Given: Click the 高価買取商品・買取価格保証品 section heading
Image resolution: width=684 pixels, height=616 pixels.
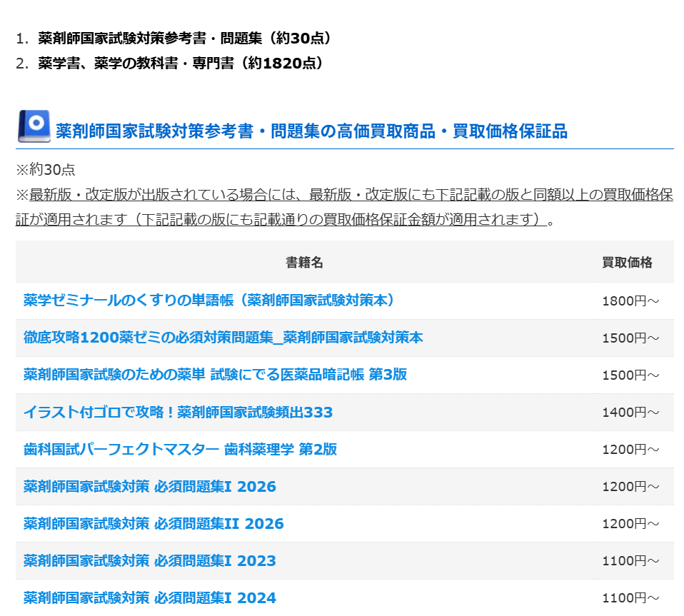Looking at the screenshot, I should coord(311,131).
